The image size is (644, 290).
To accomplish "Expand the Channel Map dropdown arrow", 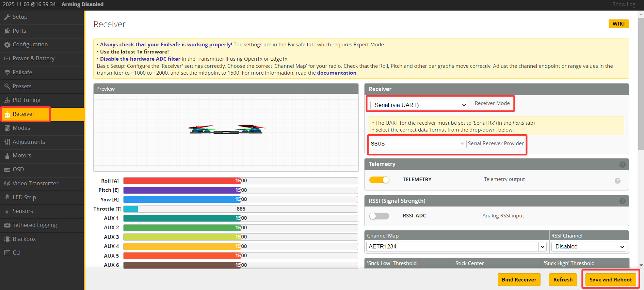I will tap(542, 247).
